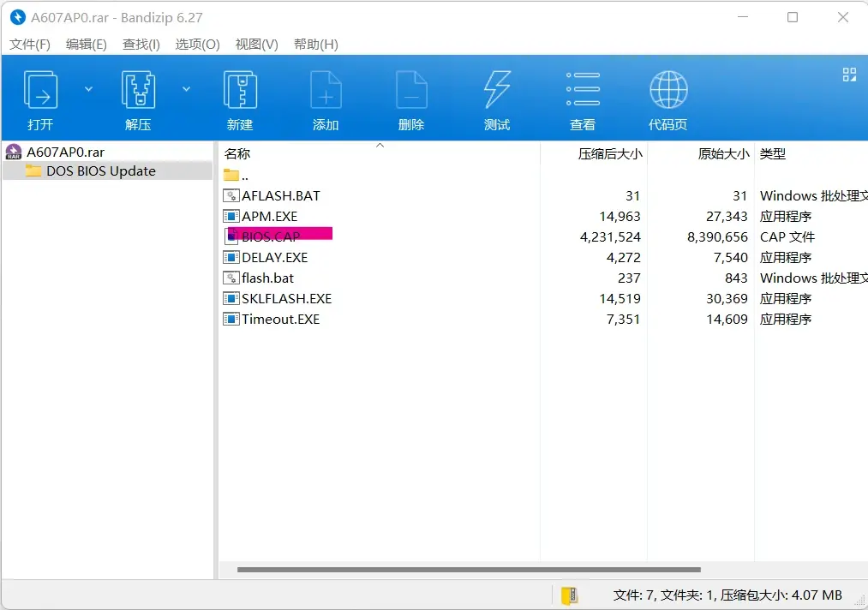The height and width of the screenshot is (610, 868).
Task: Click the Add (添加) toolbar icon
Action: coord(326,90)
